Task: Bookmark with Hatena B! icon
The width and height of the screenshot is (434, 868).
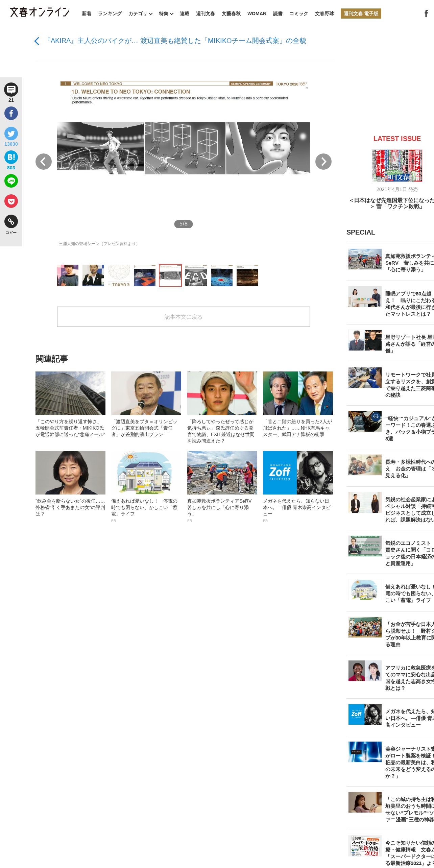Action: click(11, 157)
